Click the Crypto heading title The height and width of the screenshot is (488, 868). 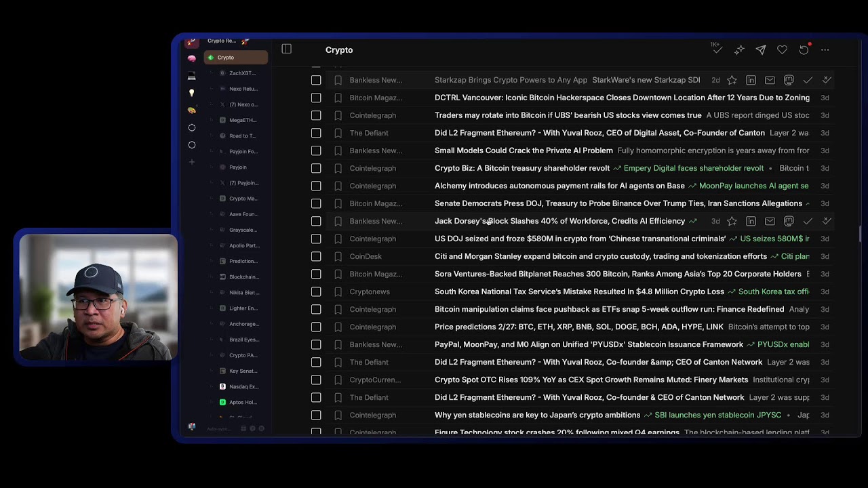pyautogui.click(x=339, y=49)
